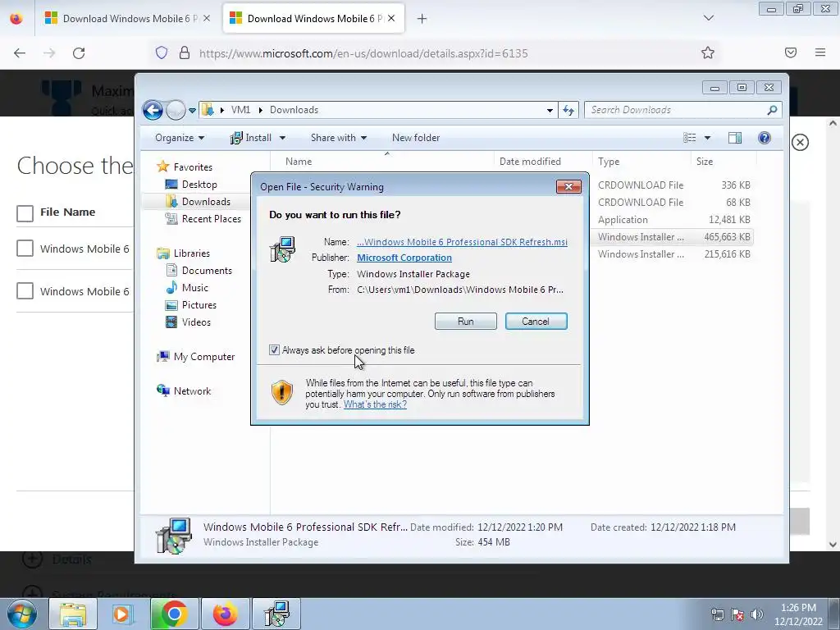Viewport: 840px width, 630px height.
Task: Select the 336 KB CRDOWNLOAD file row
Action: [673, 185]
